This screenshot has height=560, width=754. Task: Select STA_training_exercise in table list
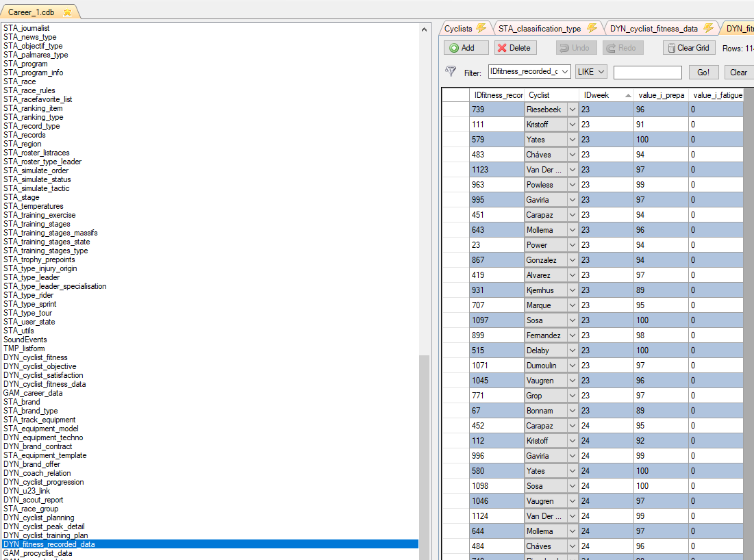pyautogui.click(x=40, y=215)
